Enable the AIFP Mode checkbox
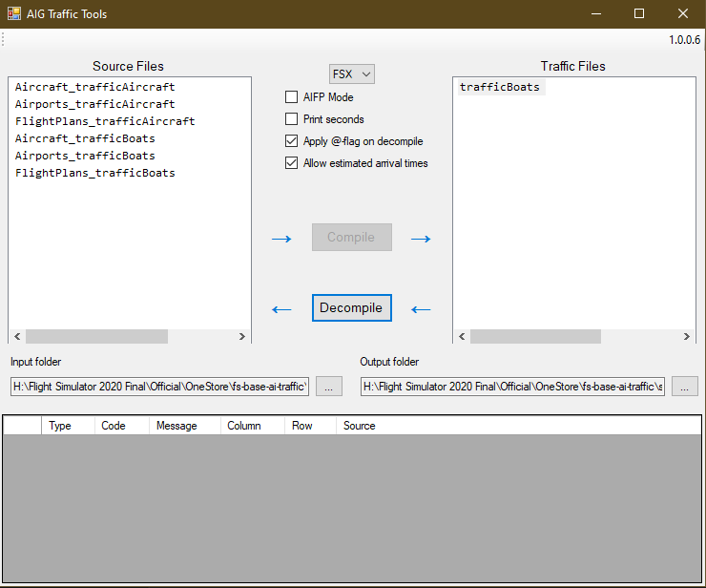Screen dimensions: 706x588 (x=291, y=96)
